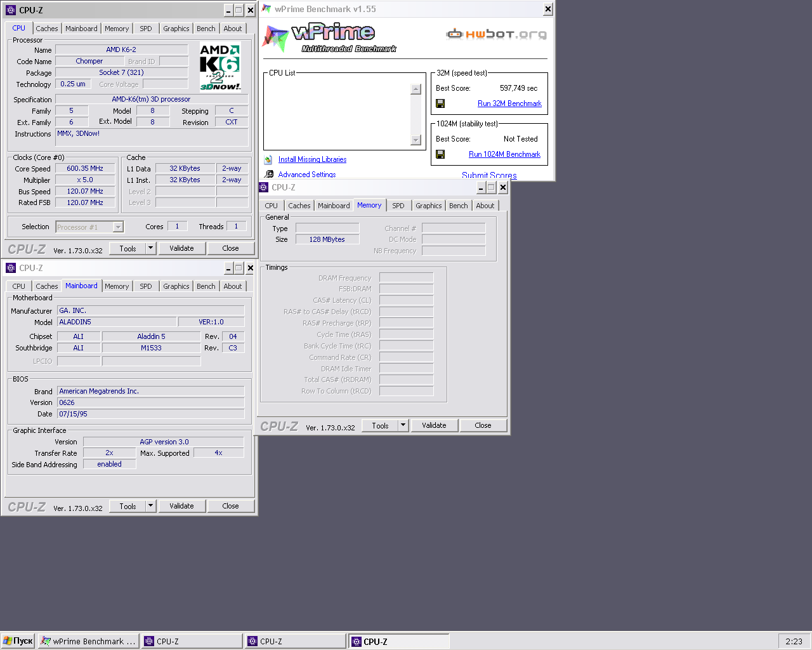This screenshot has width=812, height=650.
Task: Open the SPD tab in the top-left CPU-Z window
Action: (x=146, y=29)
